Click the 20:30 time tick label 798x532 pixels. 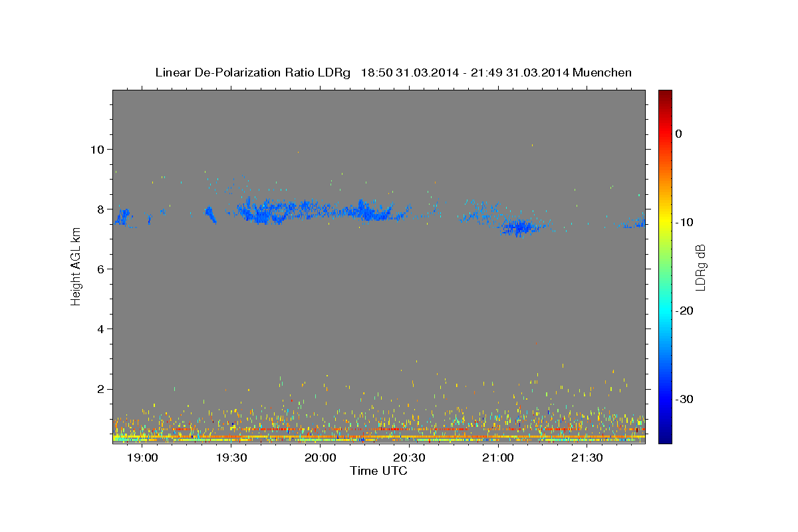point(409,458)
